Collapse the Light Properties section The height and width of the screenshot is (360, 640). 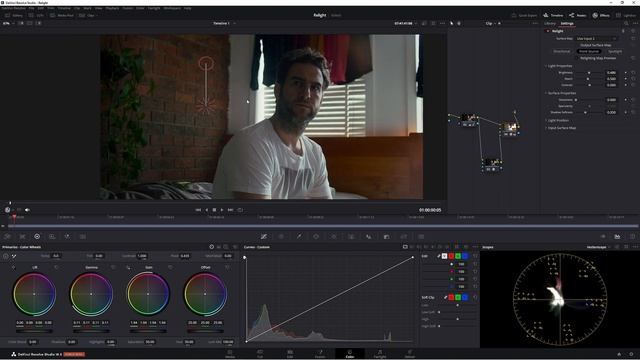546,66
